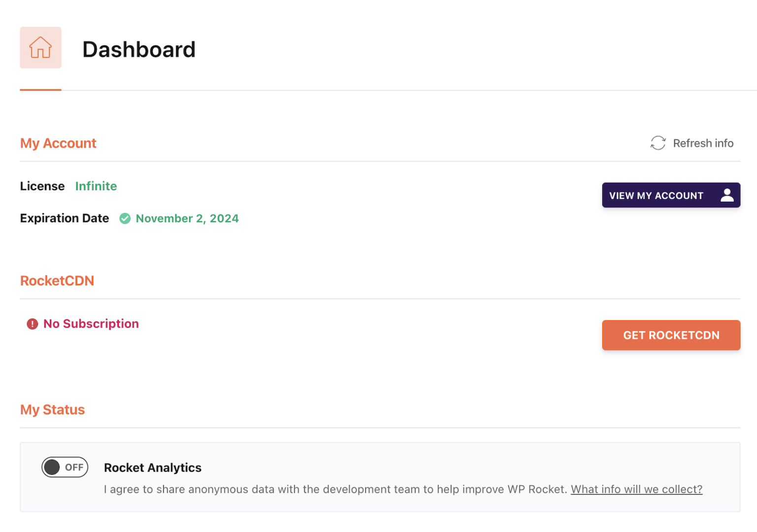Click the RocketCDN section heading
757x532 pixels.
coord(57,281)
